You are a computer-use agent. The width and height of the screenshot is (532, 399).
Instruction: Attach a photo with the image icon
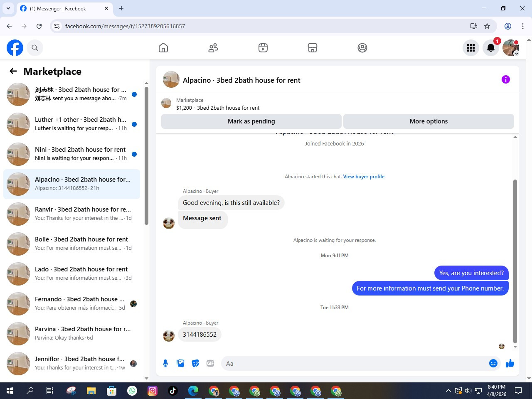[x=180, y=363]
